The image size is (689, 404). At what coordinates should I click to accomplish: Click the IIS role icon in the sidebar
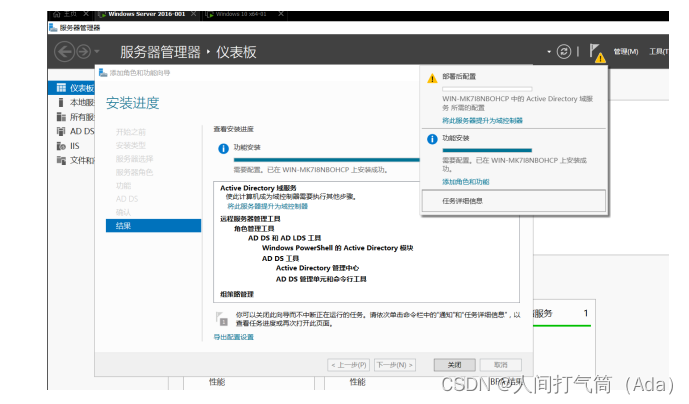(61, 146)
